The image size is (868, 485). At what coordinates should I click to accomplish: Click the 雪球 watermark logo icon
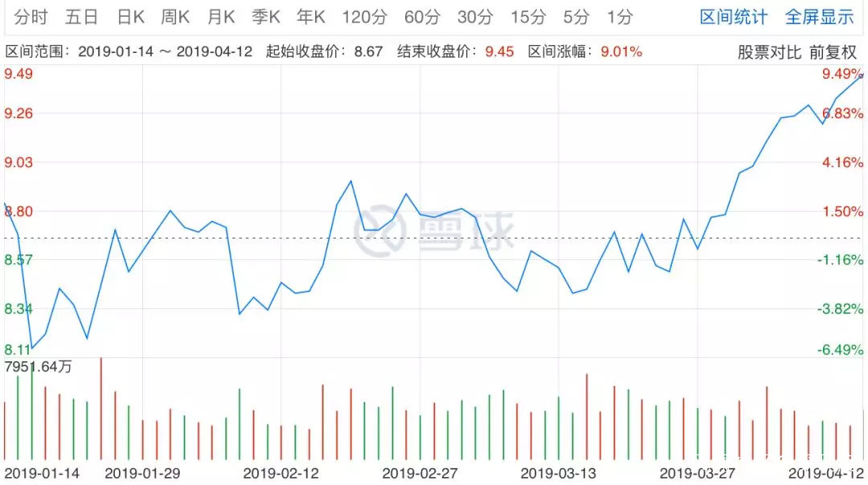(381, 230)
